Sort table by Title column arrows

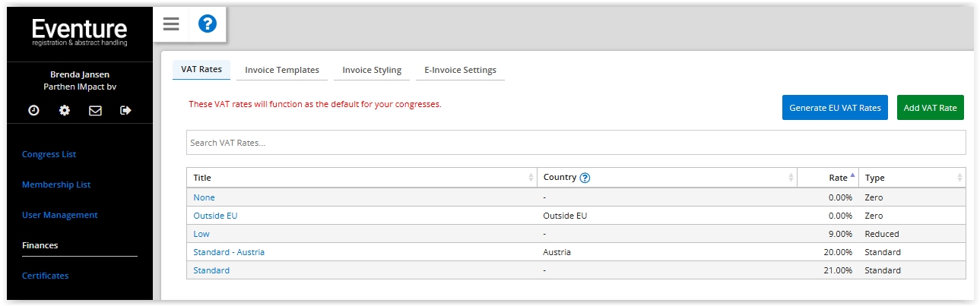coord(531,178)
